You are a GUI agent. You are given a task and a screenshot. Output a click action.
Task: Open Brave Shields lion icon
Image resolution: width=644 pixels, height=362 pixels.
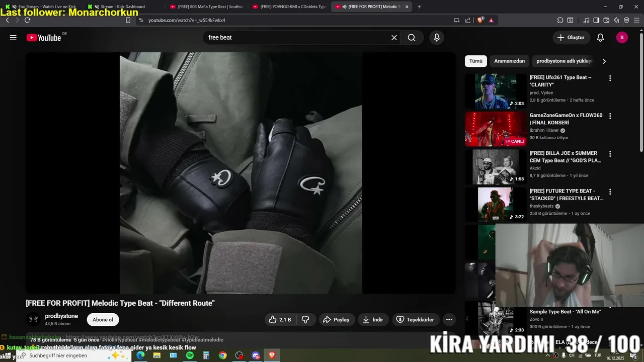[480, 20]
